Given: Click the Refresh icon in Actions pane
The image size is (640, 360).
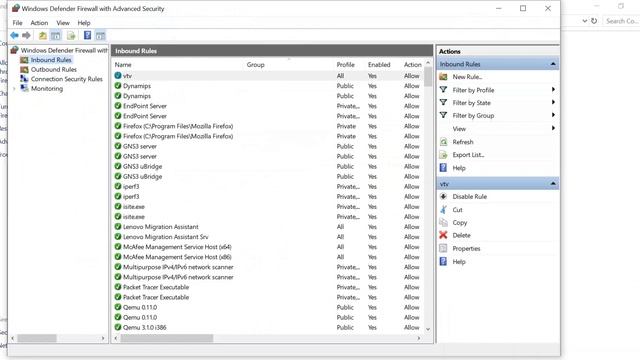Looking at the screenshot, I should [443, 142].
